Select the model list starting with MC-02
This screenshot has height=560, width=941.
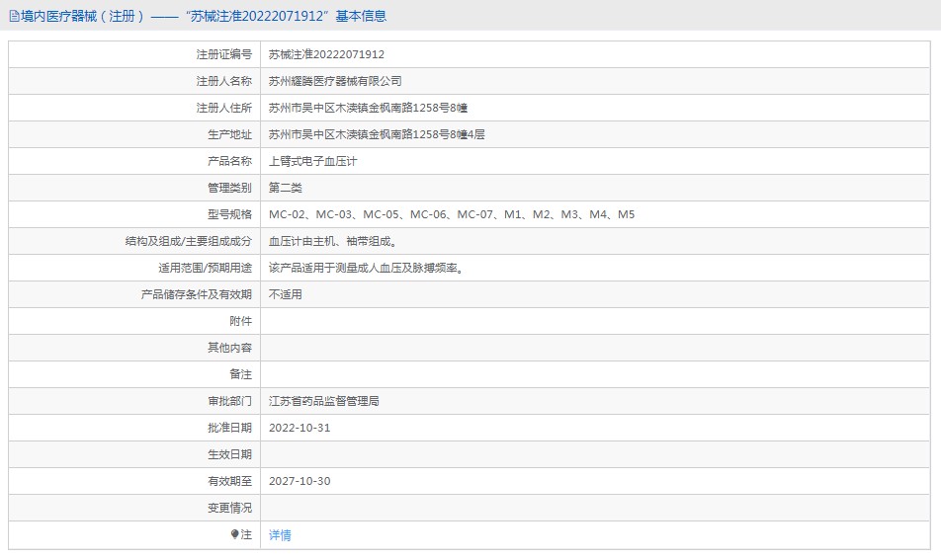[452, 214]
